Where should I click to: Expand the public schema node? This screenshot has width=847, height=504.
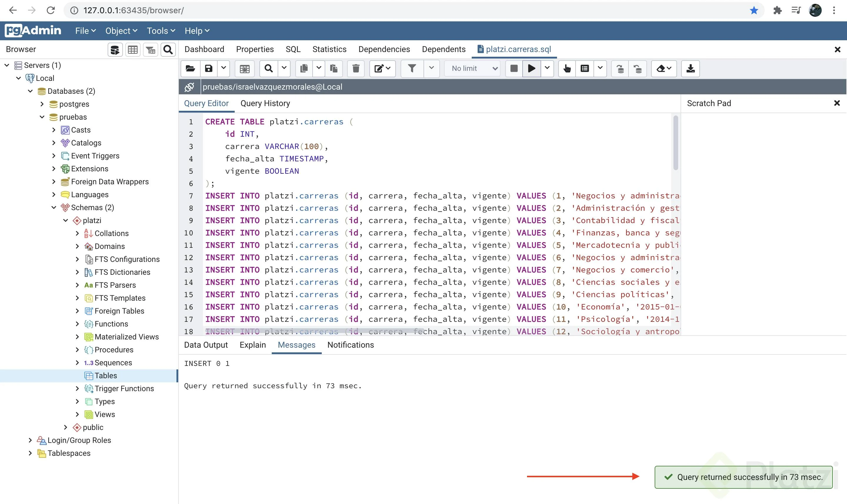tap(66, 427)
